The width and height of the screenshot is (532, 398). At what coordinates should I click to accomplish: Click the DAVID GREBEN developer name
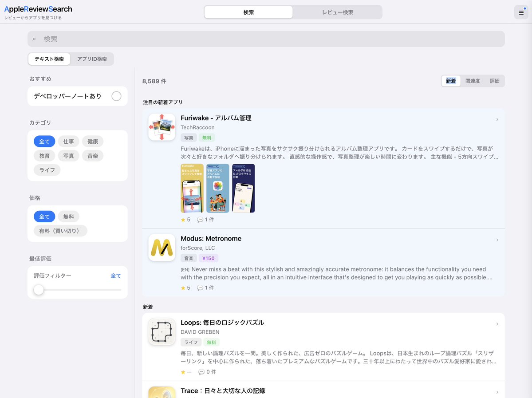200,332
